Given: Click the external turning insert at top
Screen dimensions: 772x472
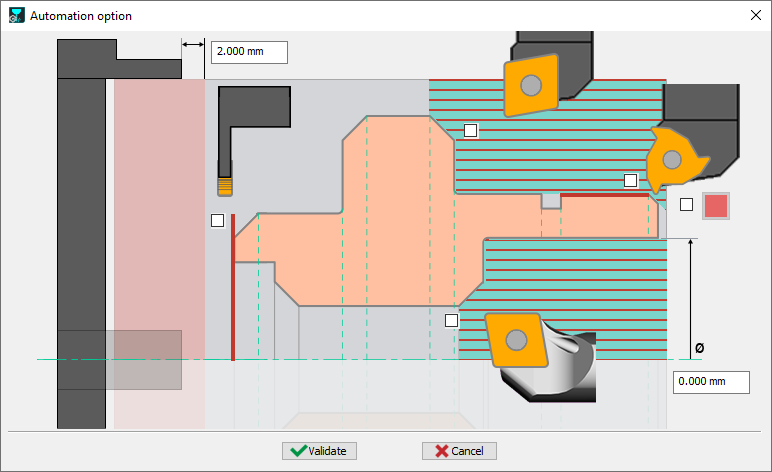Looking at the screenshot, I should [x=531, y=85].
